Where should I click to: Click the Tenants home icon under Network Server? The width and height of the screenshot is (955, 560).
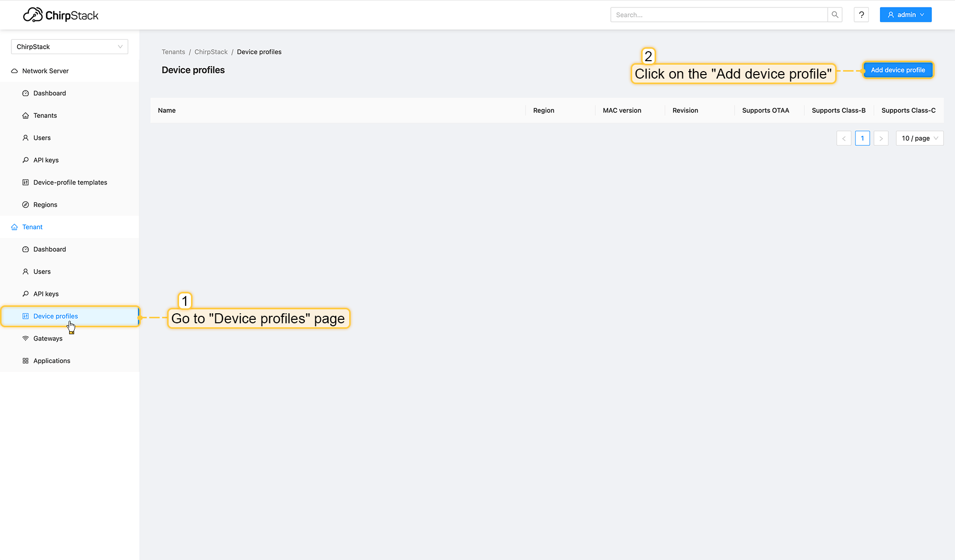[x=25, y=115]
